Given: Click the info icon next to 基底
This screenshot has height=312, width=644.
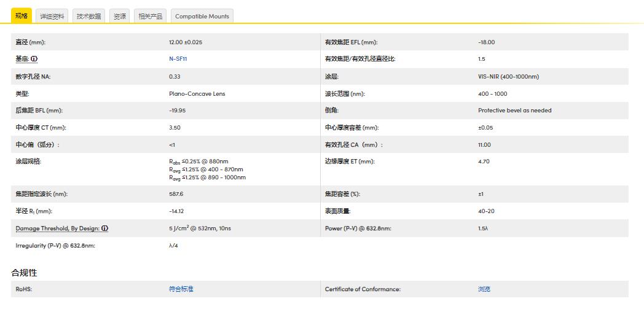Looking at the screenshot, I should pyautogui.click(x=34, y=60).
